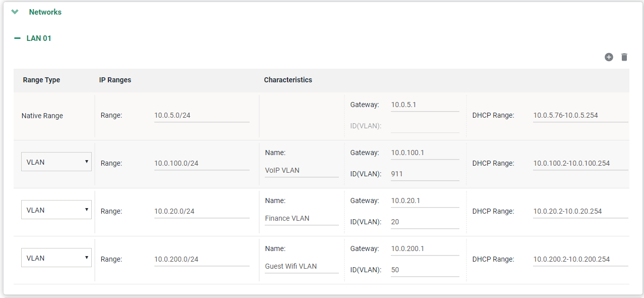Click the Native Range gateway field

[425, 105]
